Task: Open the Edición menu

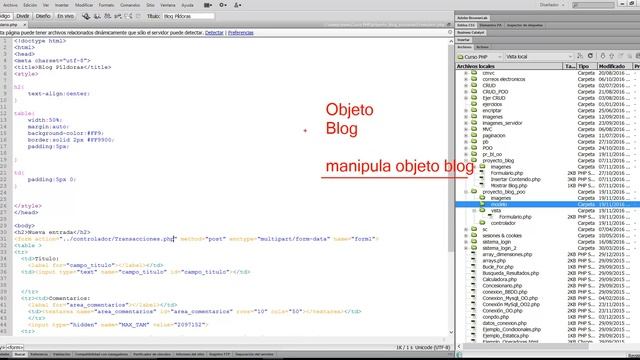Action: [x=30, y=5]
